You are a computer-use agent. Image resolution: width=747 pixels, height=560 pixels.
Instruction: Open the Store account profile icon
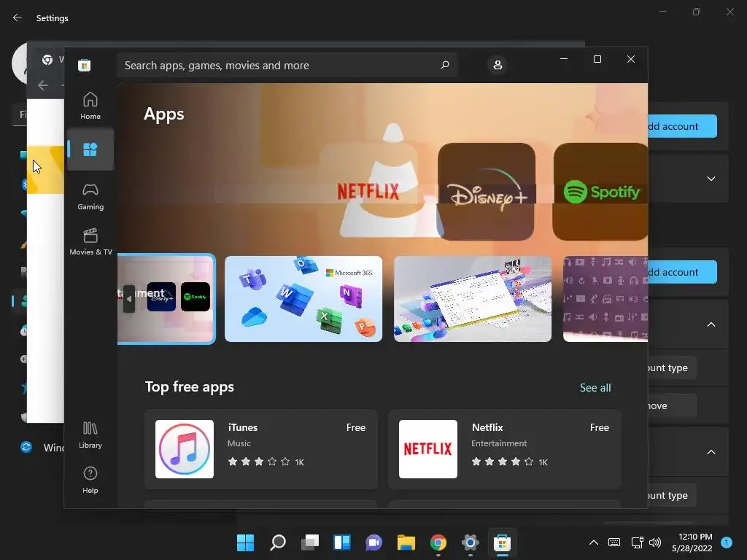(498, 65)
